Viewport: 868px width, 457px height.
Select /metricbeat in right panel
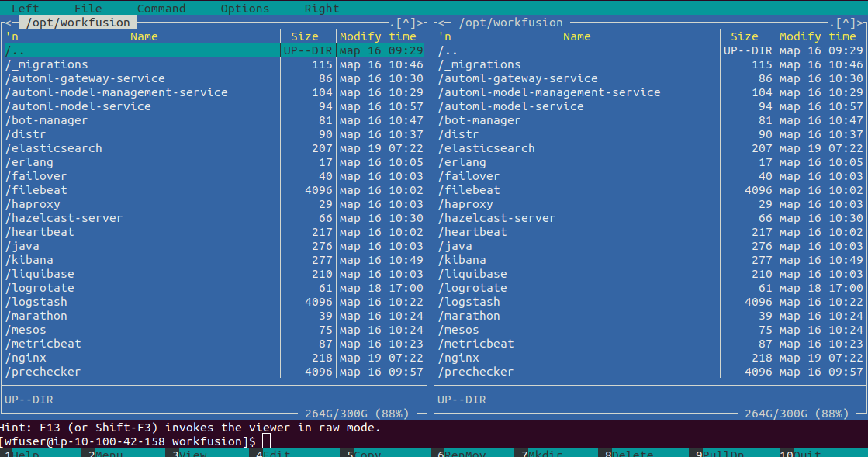651,344
